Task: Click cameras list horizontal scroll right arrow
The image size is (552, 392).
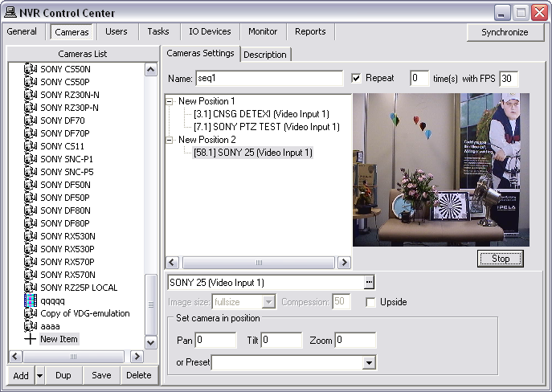Action: coord(137,357)
